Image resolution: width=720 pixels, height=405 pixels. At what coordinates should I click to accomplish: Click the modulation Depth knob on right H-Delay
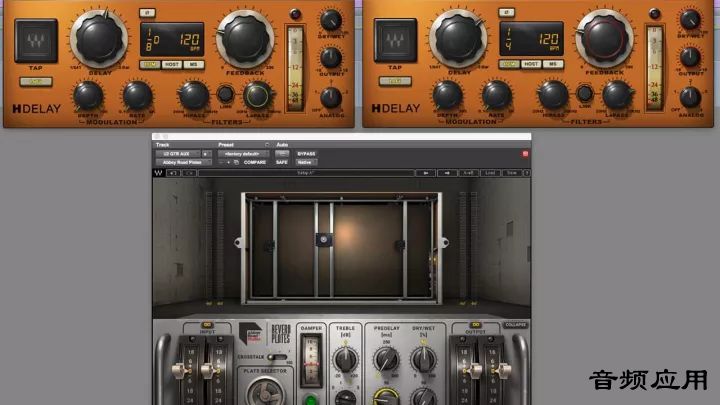coord(447,96)
